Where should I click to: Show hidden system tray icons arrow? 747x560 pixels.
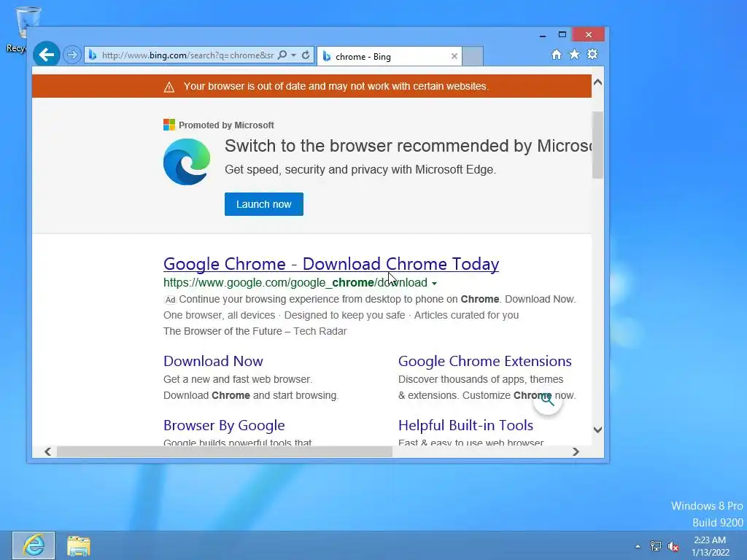tap(638, 546)
